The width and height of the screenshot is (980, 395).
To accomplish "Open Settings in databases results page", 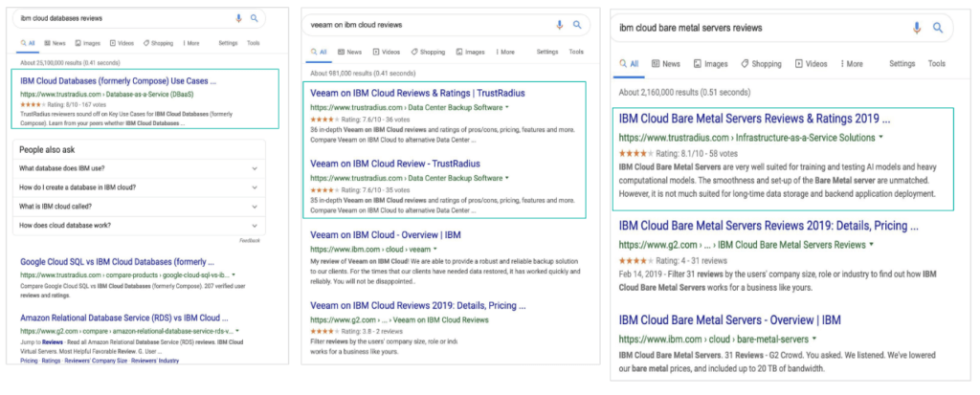I will click(228, 43).
